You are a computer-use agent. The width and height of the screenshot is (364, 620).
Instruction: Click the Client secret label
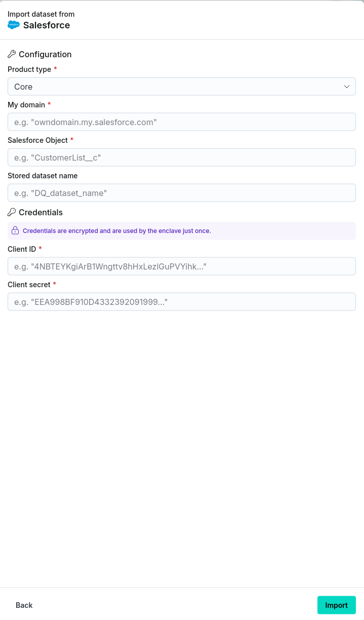pyautogui.click(x=29, y=285)
